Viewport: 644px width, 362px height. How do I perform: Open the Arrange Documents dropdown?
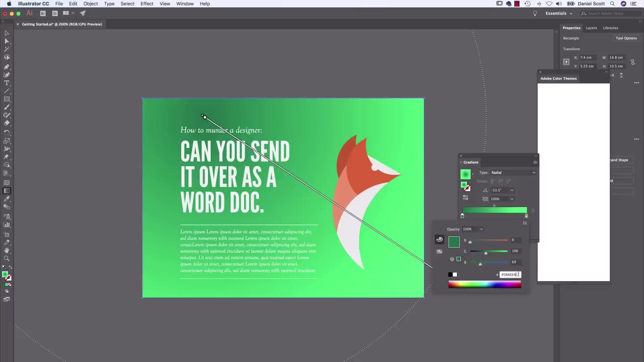67,13
